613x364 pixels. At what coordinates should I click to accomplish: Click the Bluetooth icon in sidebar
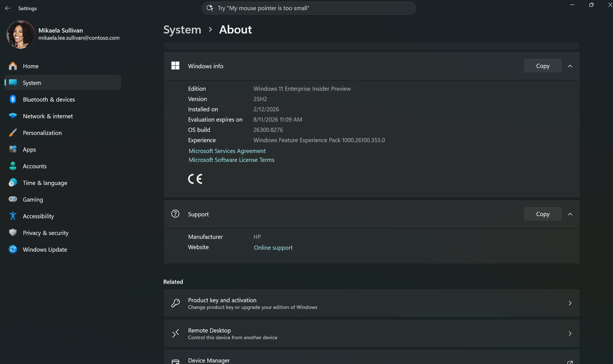[13, 99]
